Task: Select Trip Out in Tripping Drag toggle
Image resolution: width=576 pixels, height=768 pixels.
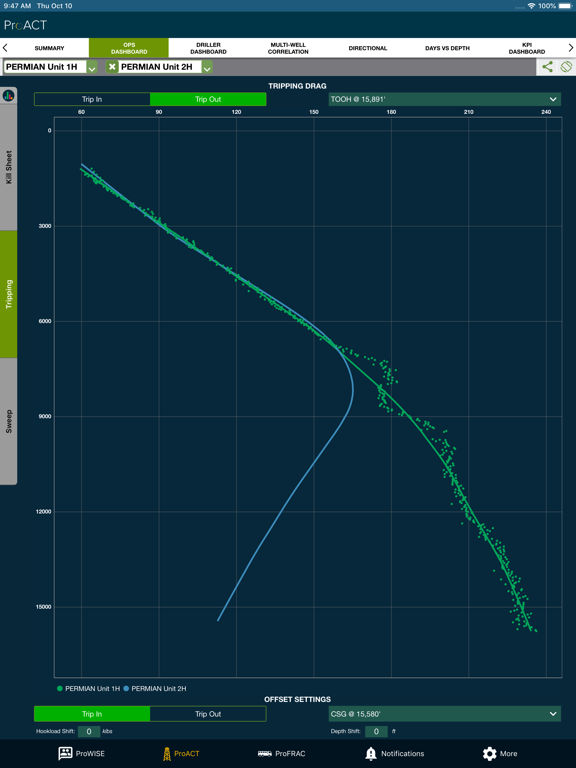Action: (208, 99)
